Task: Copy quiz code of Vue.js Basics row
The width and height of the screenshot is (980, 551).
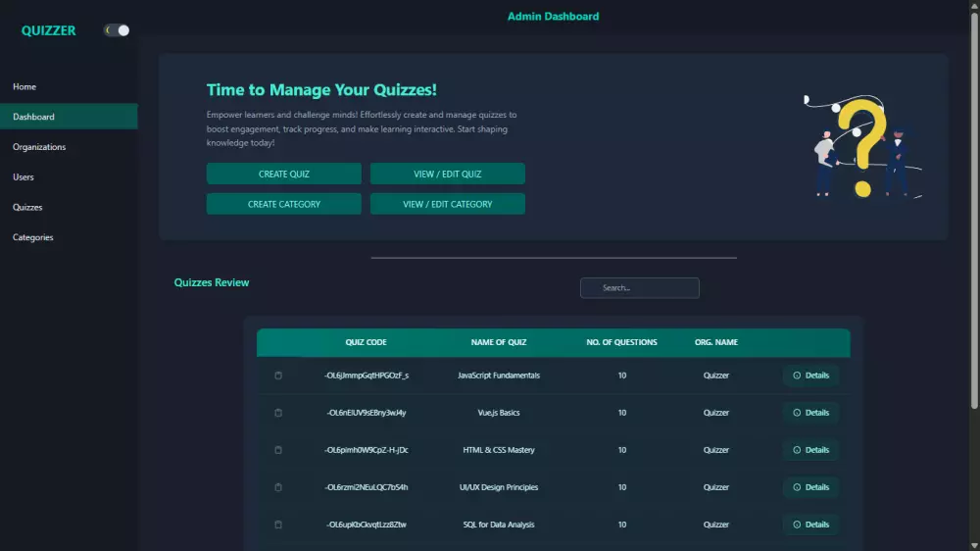Action: pyautogui.click(x=278, y=413)
